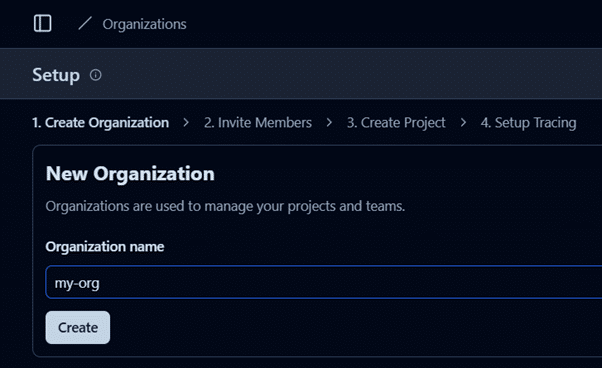Click the Setup page heading

(x=56, y=75)
